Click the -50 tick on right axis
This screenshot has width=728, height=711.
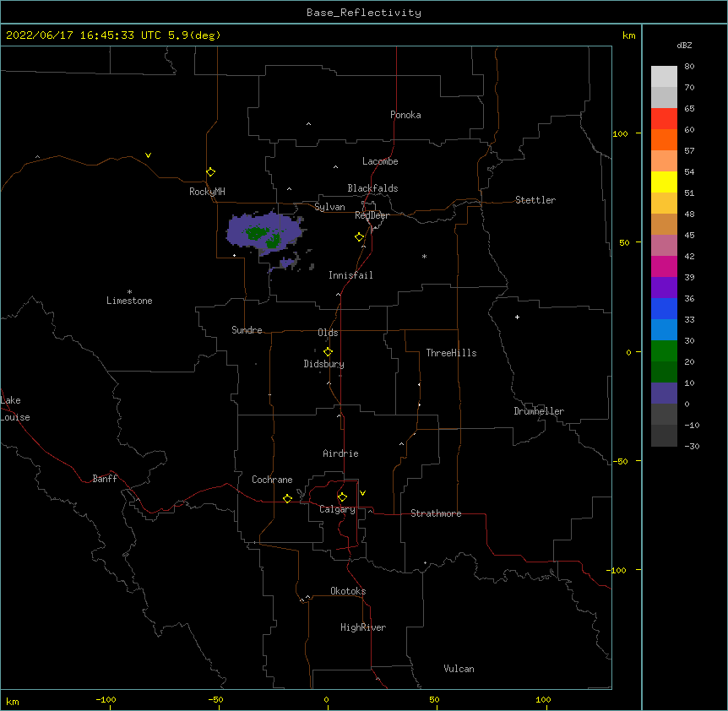(620, 461)
